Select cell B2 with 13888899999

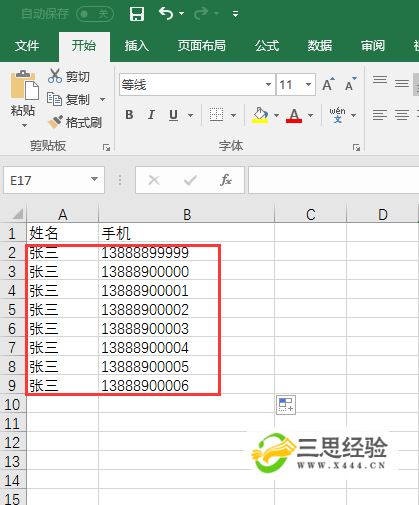pos(186,252)
